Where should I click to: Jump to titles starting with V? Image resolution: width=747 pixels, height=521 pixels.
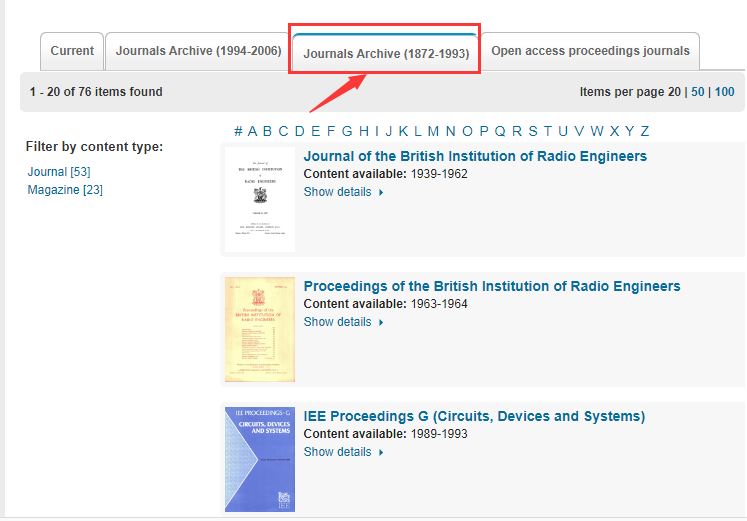click(x=579, y=131)
